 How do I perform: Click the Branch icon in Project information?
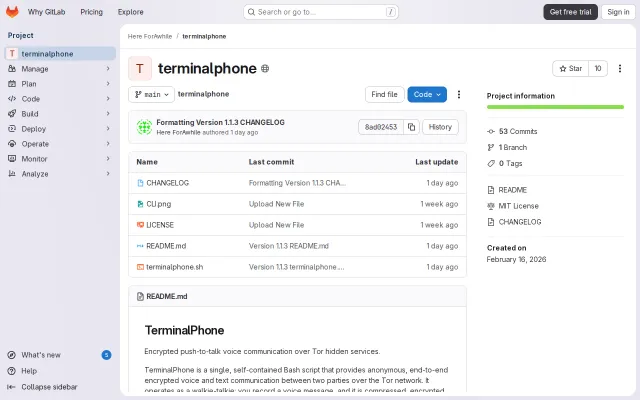tap(491, 147)
